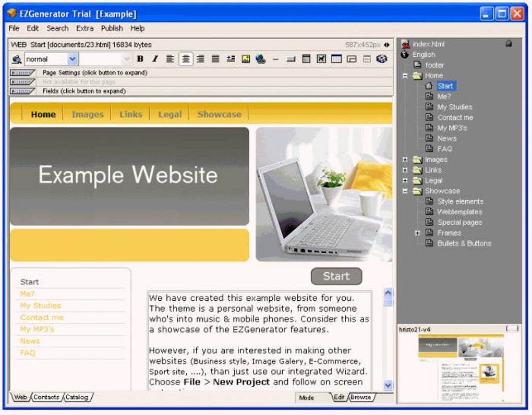Click Images in the page navigation bar

pyautogui.click(x=88, y=115)
